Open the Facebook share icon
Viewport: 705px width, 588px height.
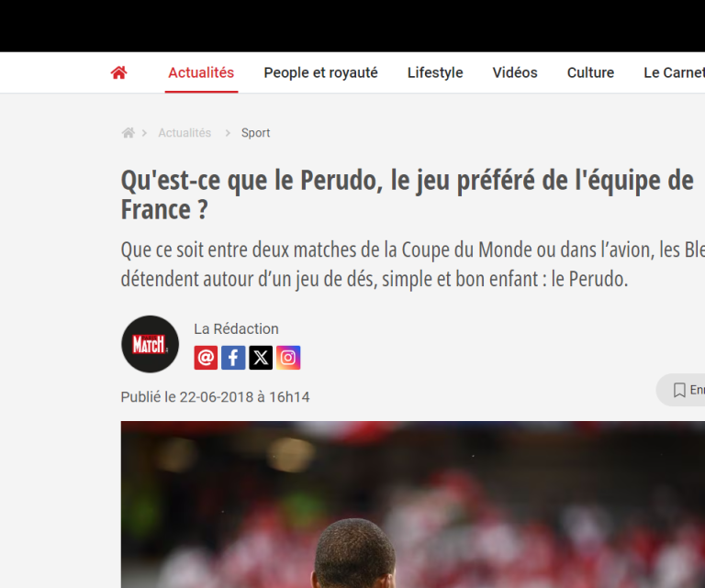click(x=233, y=358)
